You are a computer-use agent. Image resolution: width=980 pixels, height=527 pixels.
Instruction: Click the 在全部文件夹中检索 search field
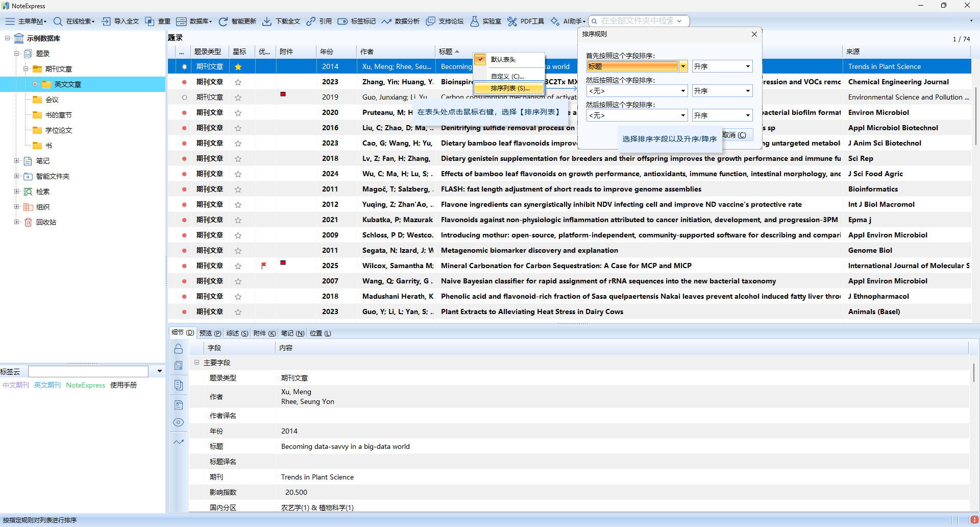639,21
